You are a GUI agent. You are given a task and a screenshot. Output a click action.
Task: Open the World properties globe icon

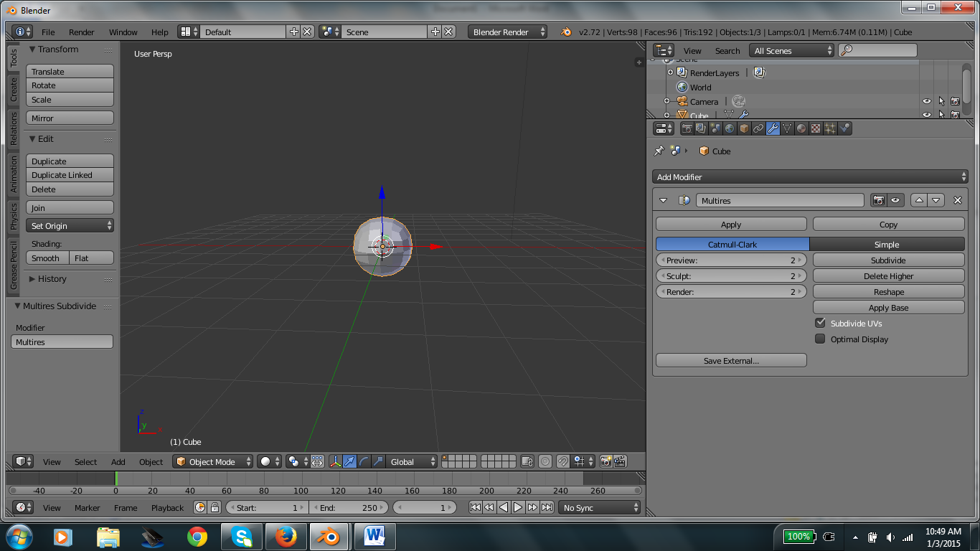(730, 128)
